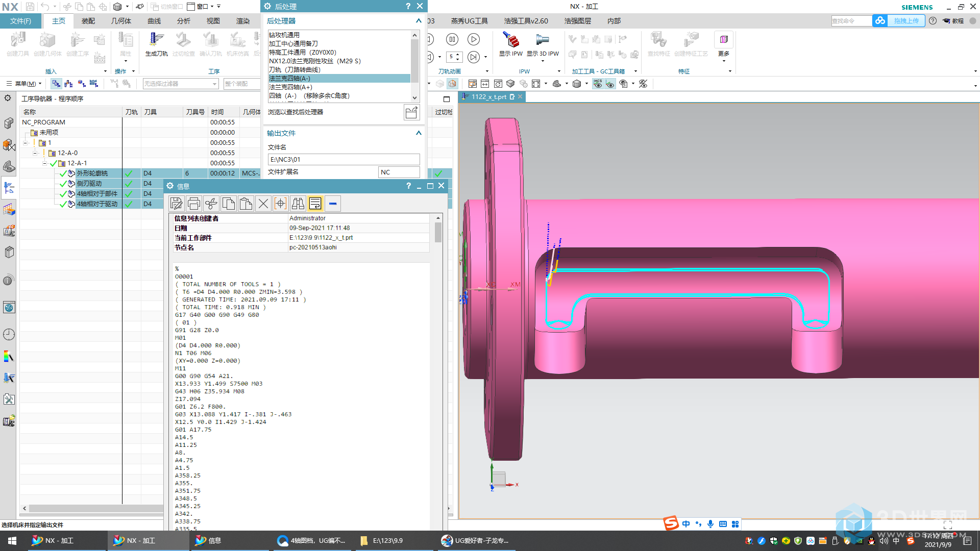Click the X delete icon in 信息 toolbar
The width and height of the screenshot is (980, 551).
[x=263, y=204]
